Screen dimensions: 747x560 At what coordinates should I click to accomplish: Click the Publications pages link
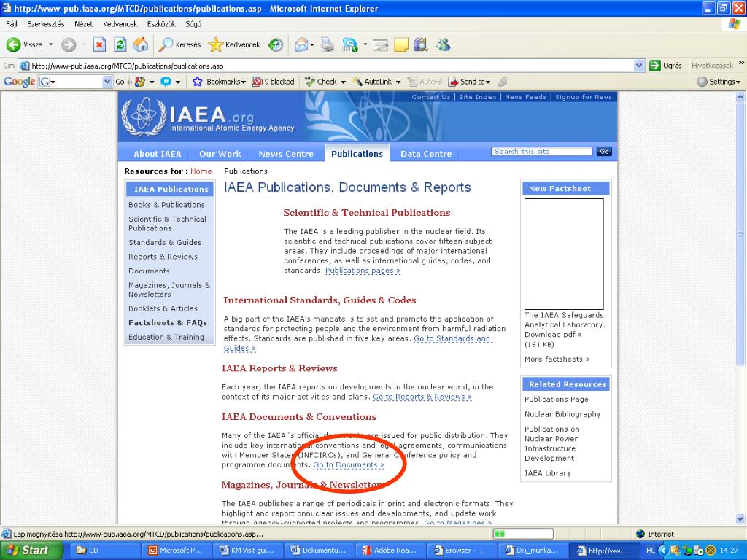[x=363, y=271]
